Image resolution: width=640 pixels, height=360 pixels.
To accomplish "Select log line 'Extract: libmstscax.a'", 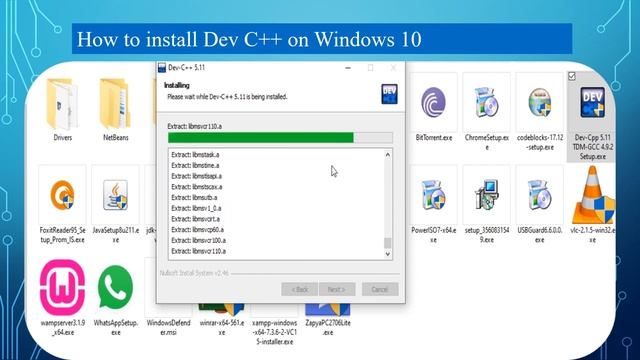I will (197, 187).
